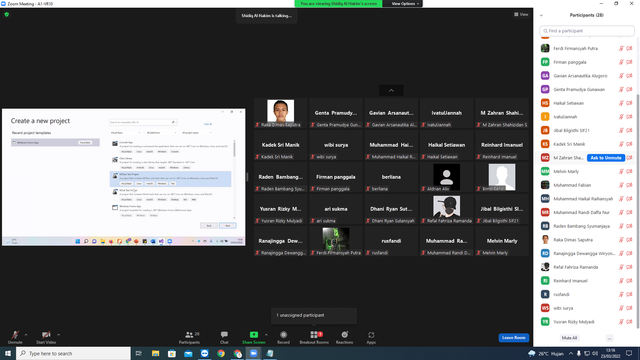Click the green encryption shield icon
Viewport: 640px width, 360px height.
pos(7,14)
